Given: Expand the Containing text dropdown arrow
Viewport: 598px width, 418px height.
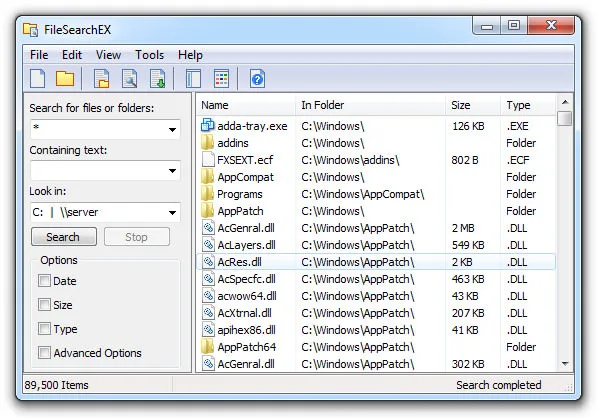Looking at the screenshot, I should point(172,171).
